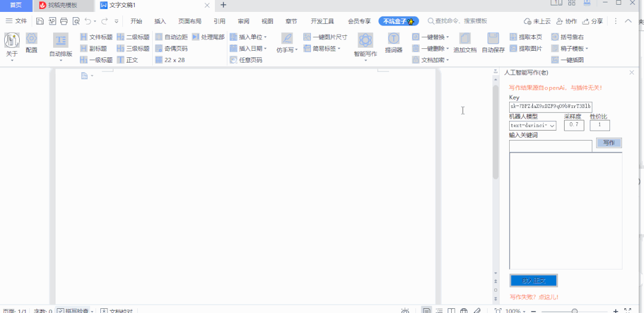Toggle the 文档校对 status bar option
This screenshot has height=313, width=644.
tap(104, 311)
